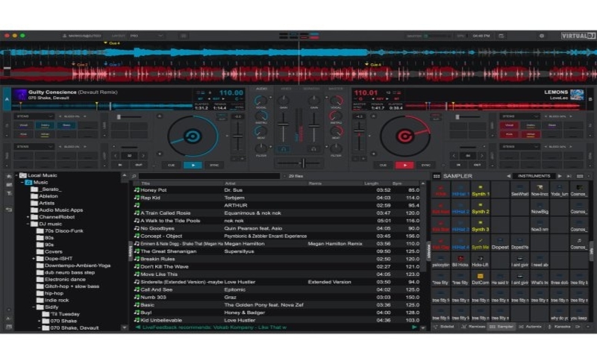Screen dimensions: 597x364
Task: Open the Sidelist tab at the bottom
Action: click(445, 327)
